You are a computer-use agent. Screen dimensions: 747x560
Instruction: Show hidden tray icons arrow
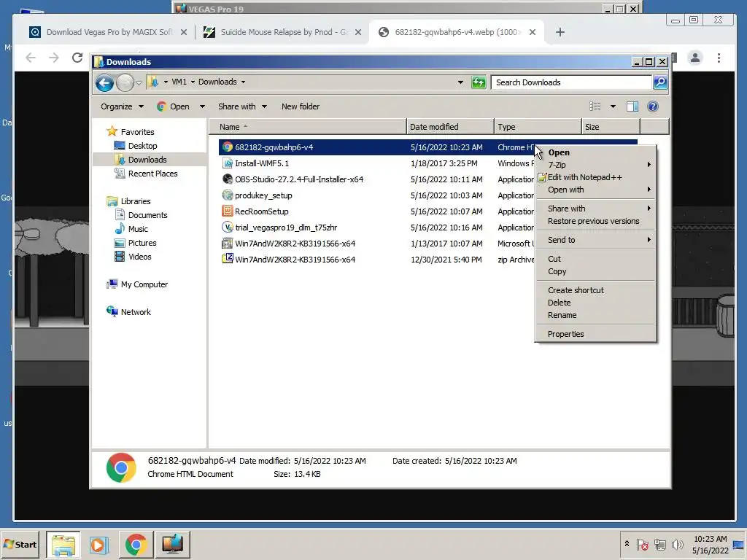(x=627, y=544)
